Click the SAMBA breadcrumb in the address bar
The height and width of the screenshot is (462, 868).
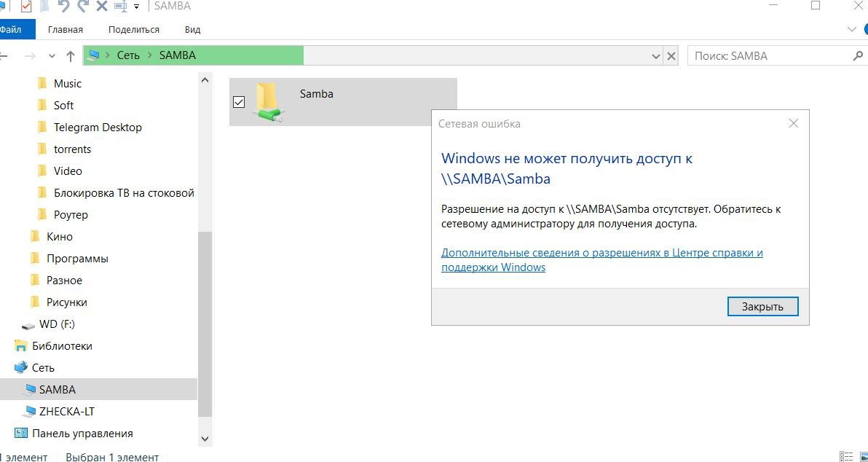(x=177, y=55)
